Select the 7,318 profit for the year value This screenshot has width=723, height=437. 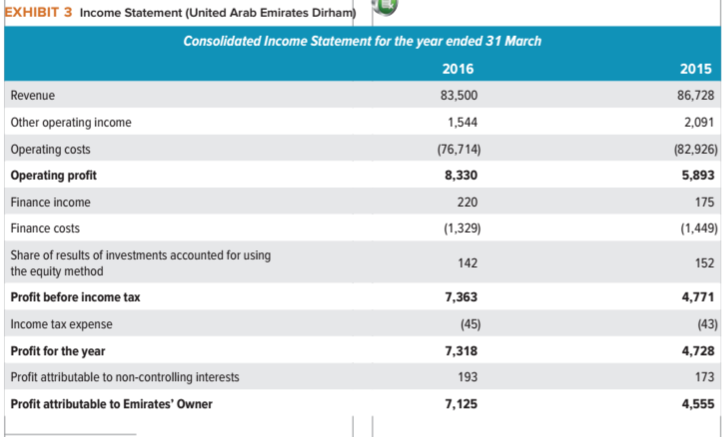[x=461, y=351]
